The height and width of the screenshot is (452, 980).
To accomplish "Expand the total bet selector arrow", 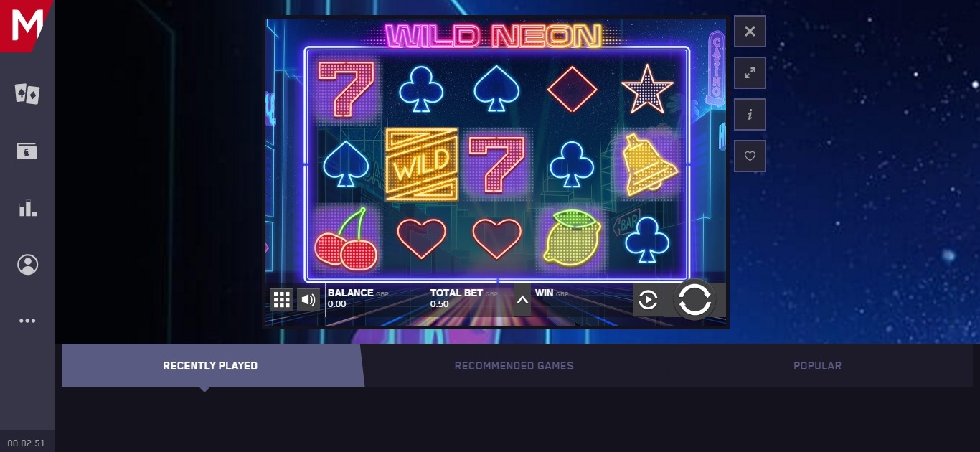I will (x=522, y=301).
